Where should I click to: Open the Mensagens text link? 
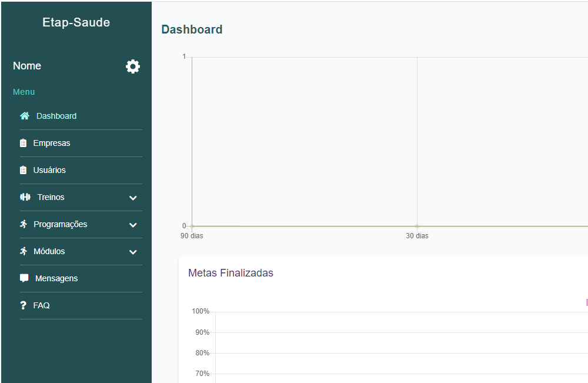[56, 278]
